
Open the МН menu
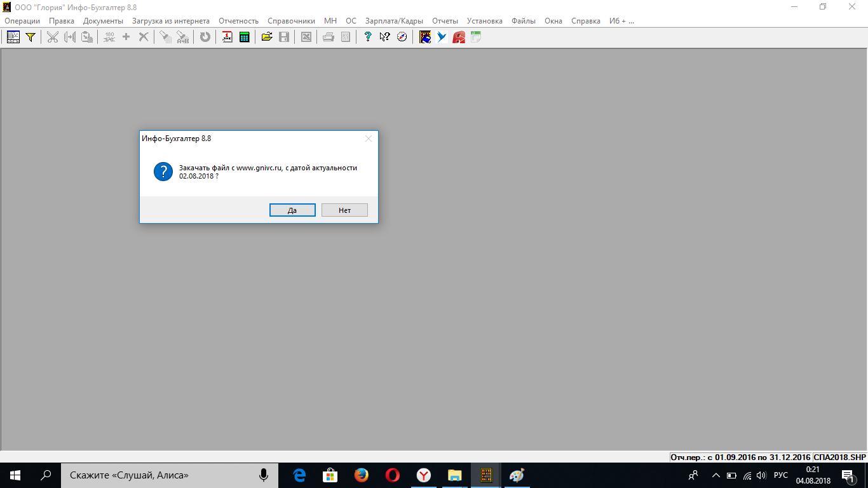click(330, 21)
